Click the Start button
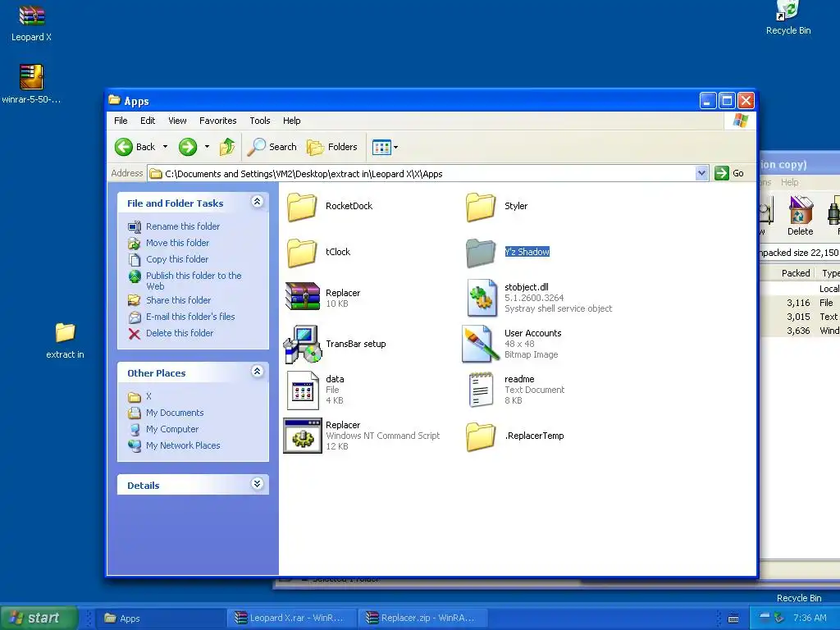 point(39,618)
